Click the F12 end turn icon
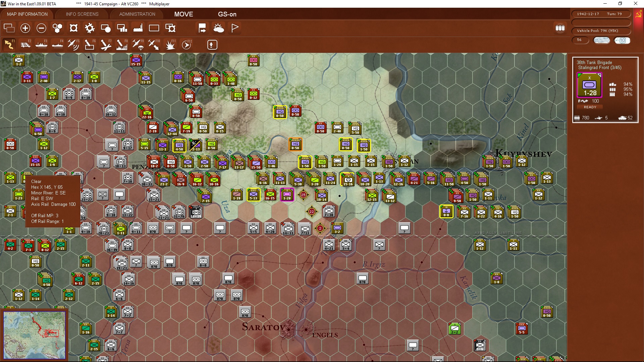644x362 pixels. pos(186,45)
